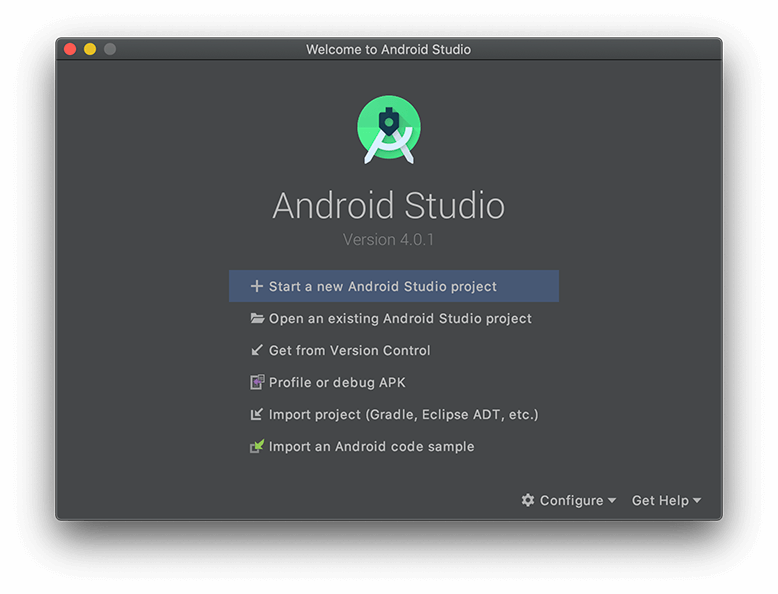
Task: Click the Import project arrow icon
Action: coord(257,414)
